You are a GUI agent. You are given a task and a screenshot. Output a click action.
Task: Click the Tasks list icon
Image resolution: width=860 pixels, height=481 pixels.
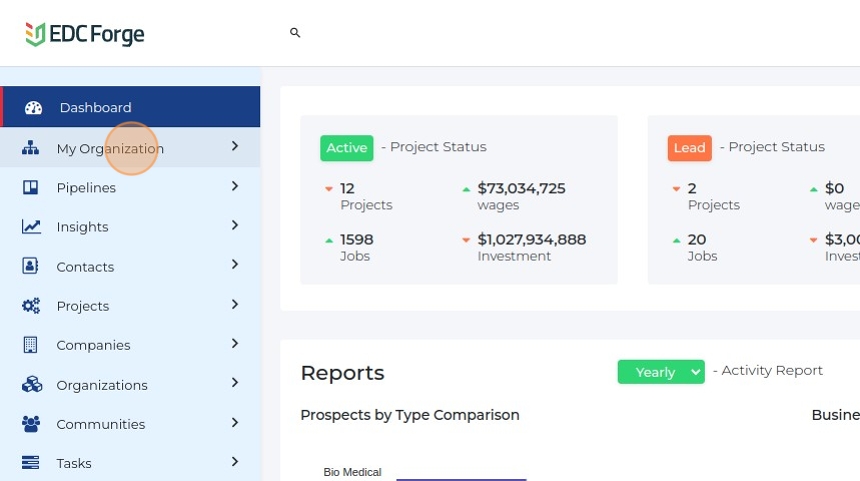30,462
